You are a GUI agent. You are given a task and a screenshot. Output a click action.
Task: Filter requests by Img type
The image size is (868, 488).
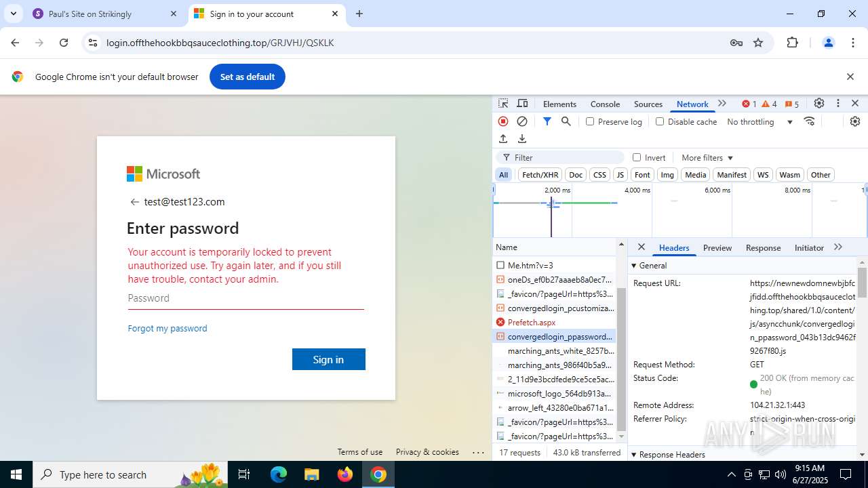pyautogui.click(x=667, y=175)
